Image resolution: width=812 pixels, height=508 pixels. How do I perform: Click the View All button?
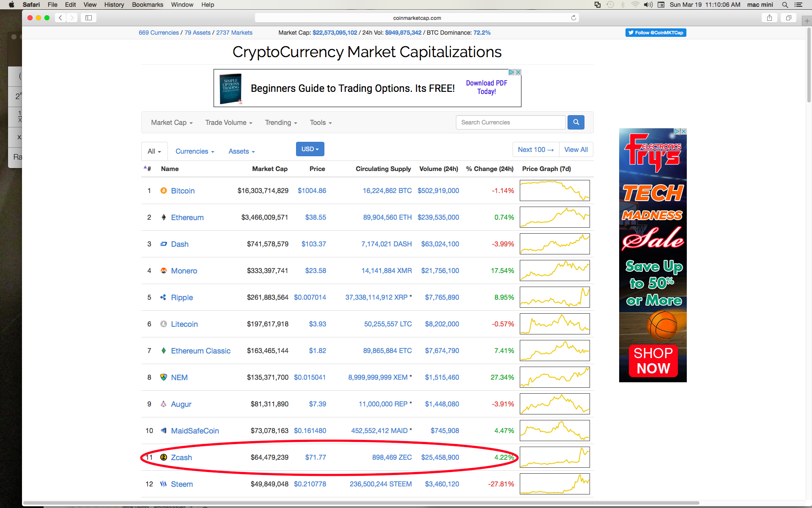(576, 149)
